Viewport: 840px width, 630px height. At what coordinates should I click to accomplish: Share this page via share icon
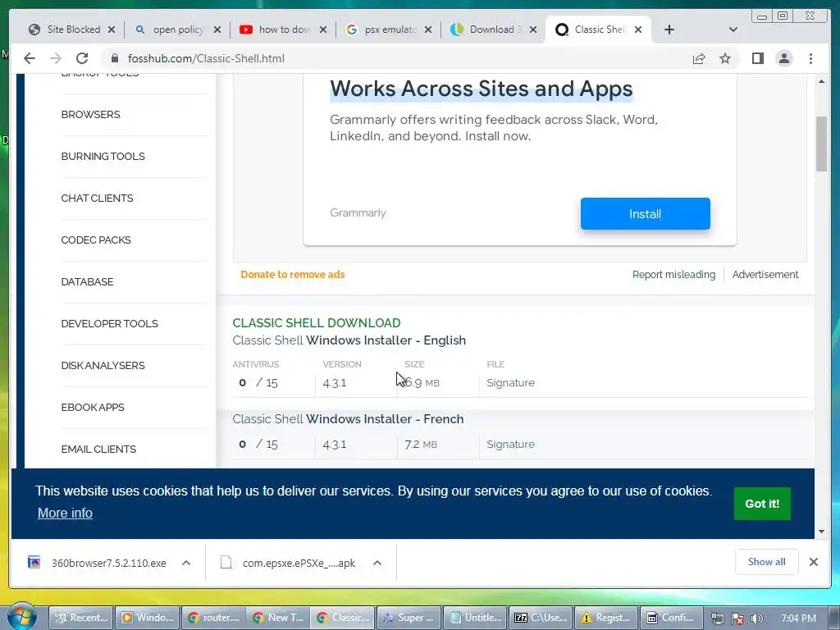coord(699,58)
